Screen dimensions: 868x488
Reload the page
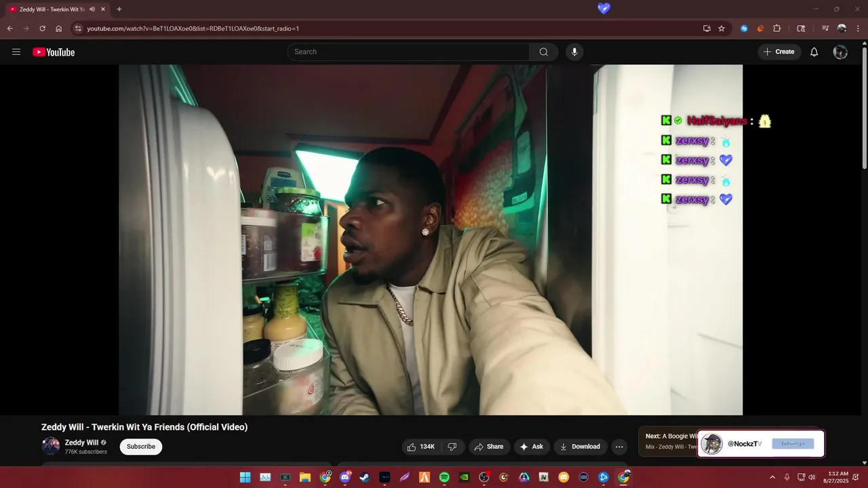point(43,28)
